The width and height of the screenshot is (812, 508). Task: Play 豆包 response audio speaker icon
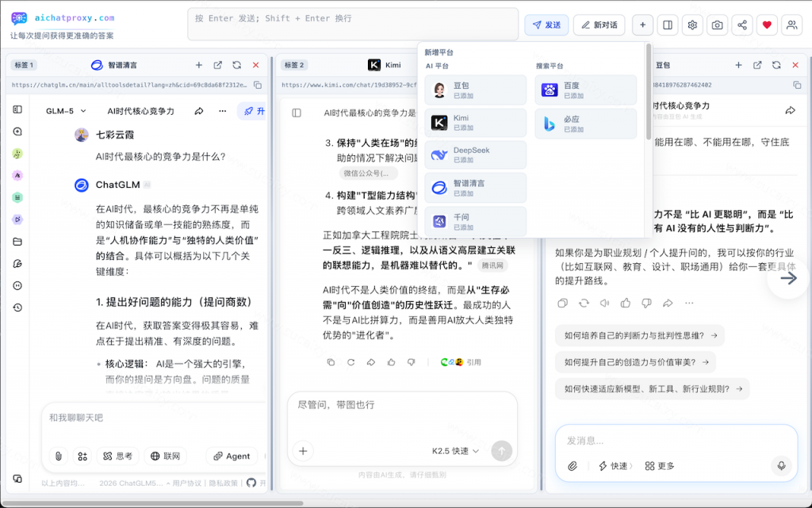[604, 304]
